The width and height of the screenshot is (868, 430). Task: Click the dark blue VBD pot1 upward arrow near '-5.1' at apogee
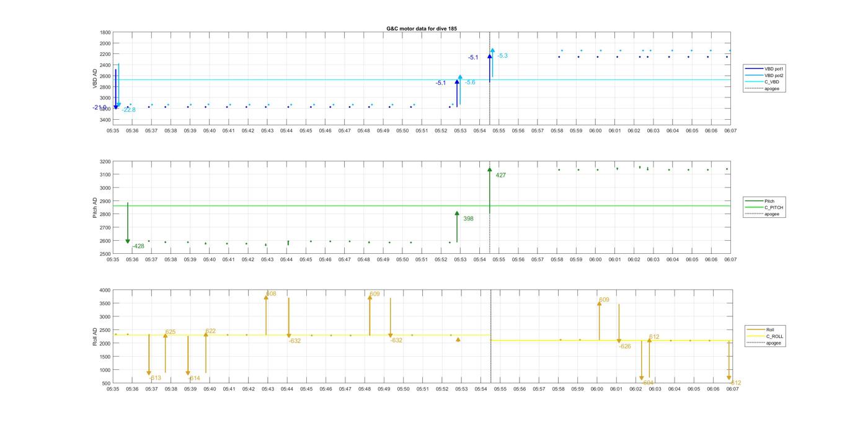coord(489,68)
